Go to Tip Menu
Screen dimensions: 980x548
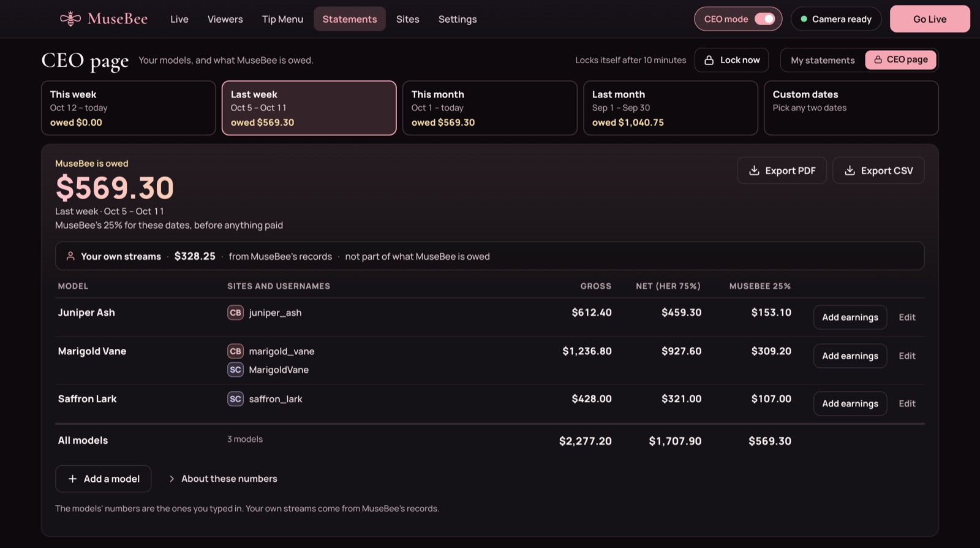pyautogui.click(x=282, y=19)
